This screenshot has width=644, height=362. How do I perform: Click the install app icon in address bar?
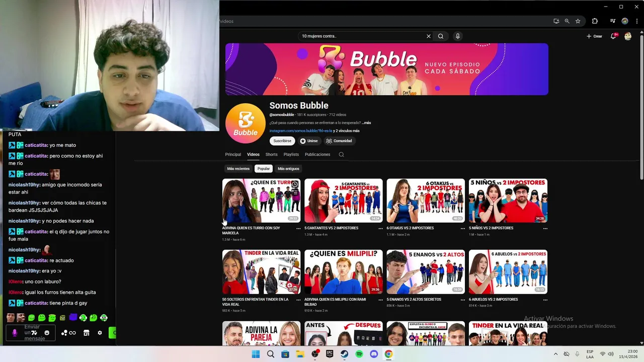pyautogui.click(x=556, y=21)
